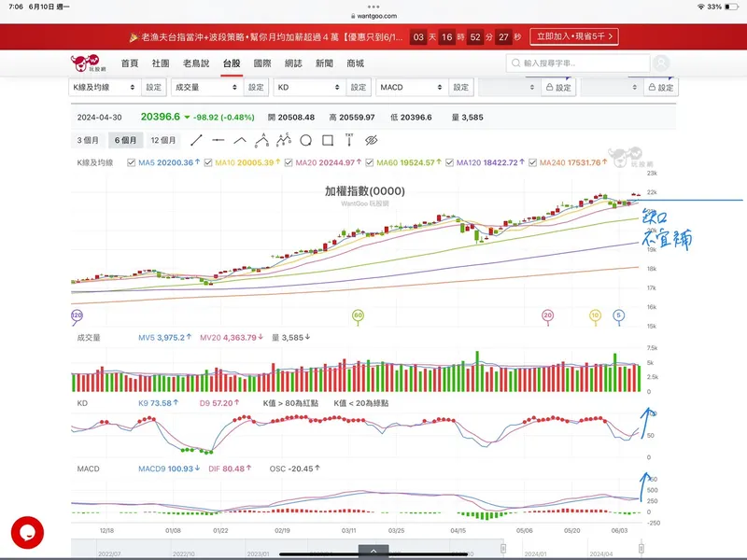The height and width of the screenshot is (560, 747).
Task: Open the K線及均線 indicator dropdown
Action: [x=105, y=87]
